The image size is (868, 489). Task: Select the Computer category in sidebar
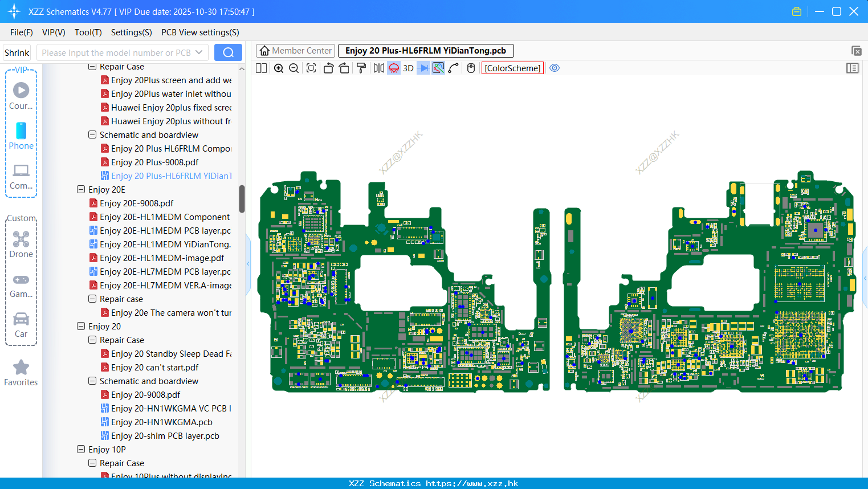(x=21, y=176)
